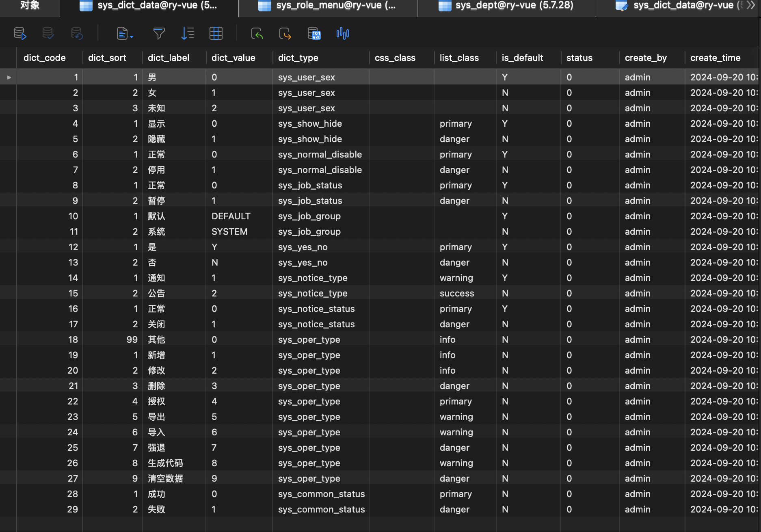Select the 公告 label cell

click(x=174, y=293)
